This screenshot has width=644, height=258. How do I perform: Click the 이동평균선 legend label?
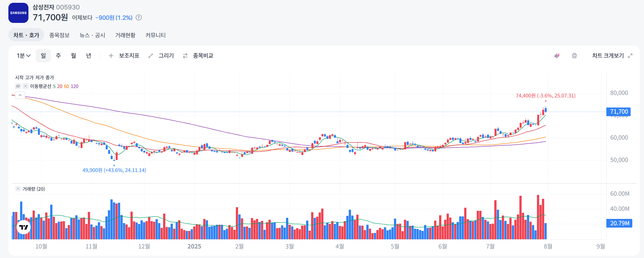tap(41, 86)
